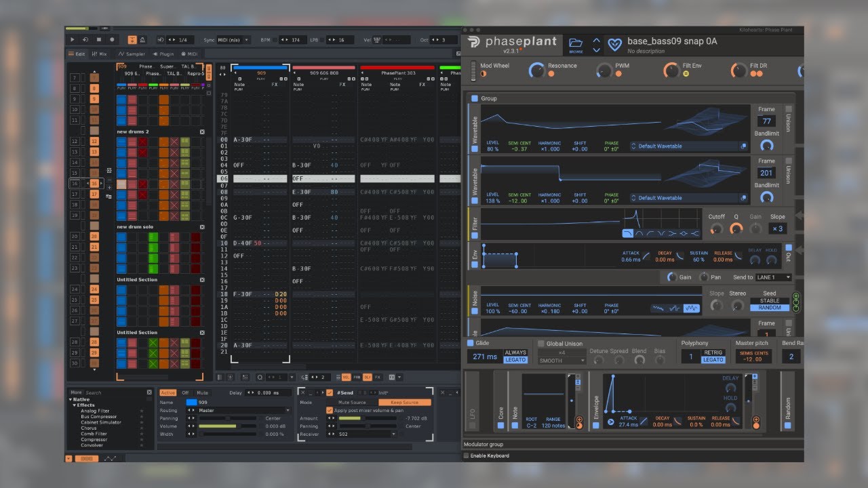The height and width of the screenshot is (488, 868).
Task: Toggle the PAN column button
Action: 357,377
